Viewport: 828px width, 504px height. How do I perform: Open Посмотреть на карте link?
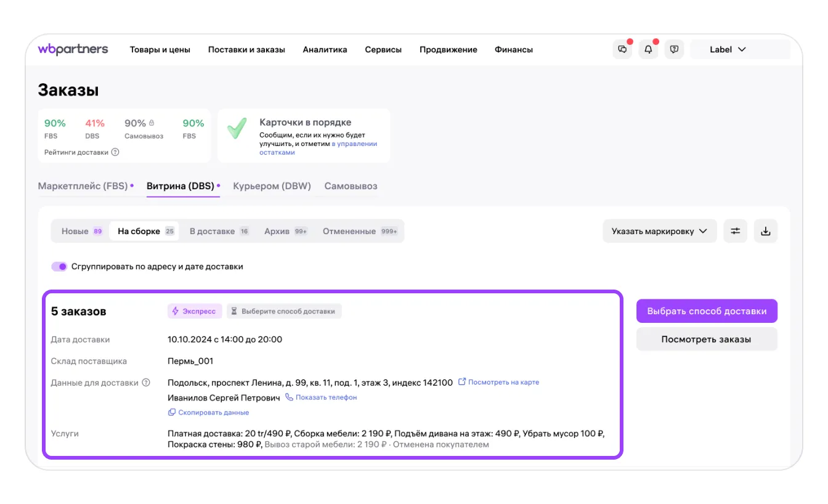498,382
